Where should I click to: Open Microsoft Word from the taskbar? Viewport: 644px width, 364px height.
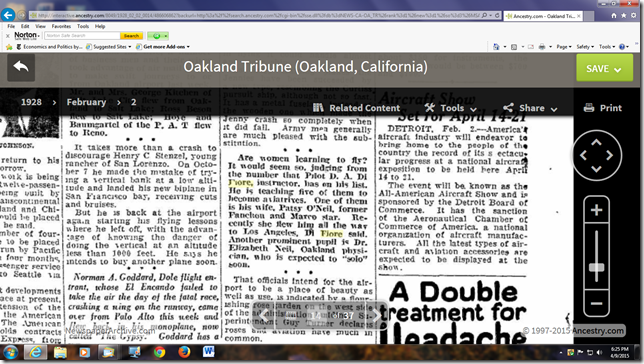coord(208,352)
